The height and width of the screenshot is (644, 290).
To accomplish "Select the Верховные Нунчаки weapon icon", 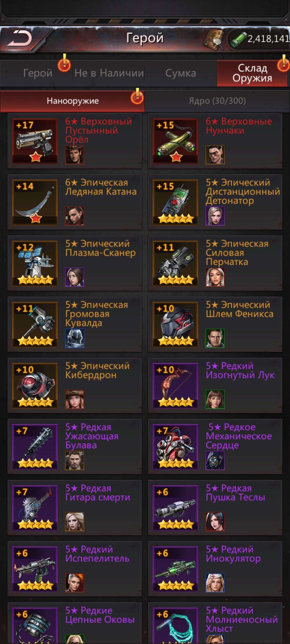I will click(175, 141).
